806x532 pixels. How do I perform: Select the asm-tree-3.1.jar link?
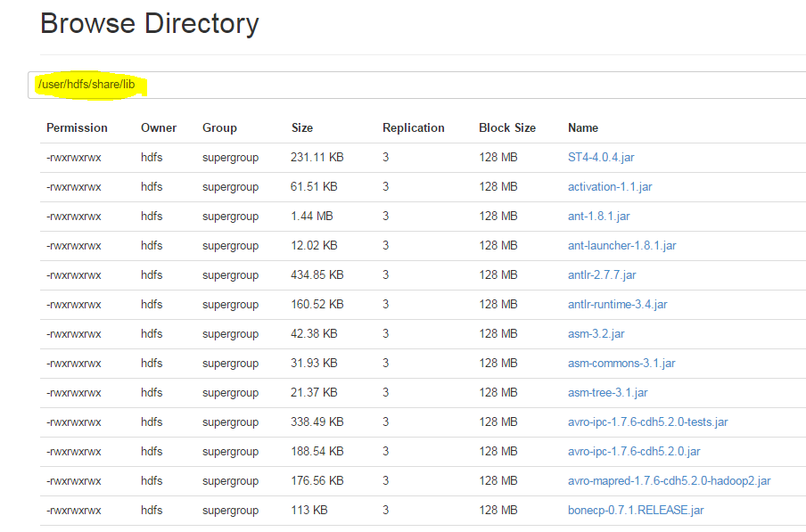coord(610,392)
